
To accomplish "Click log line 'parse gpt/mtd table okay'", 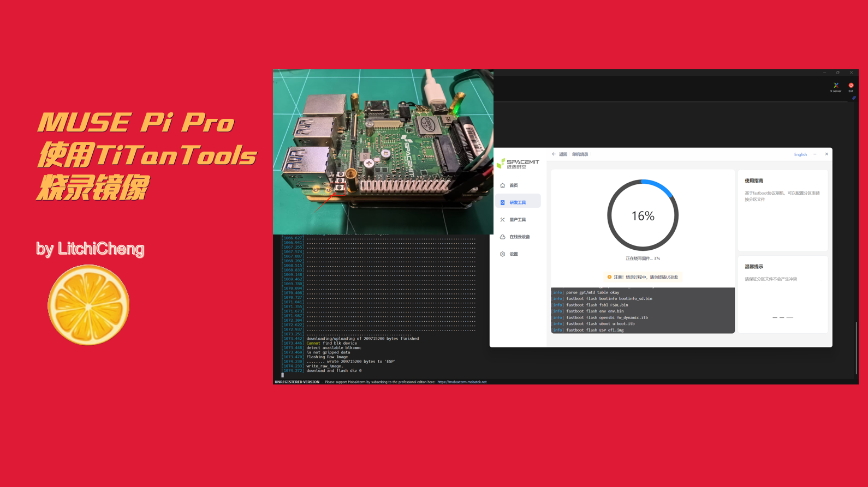I will click(x=592, y=292).
